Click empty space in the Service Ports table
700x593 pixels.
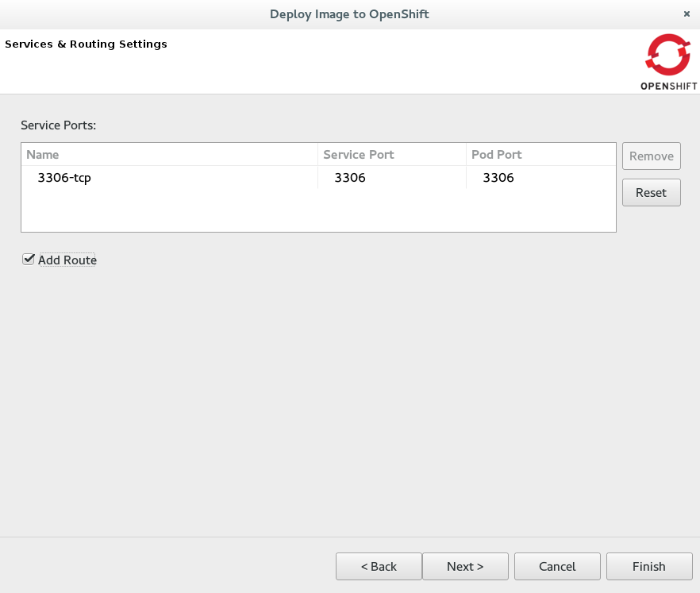[x=317, y=210]
